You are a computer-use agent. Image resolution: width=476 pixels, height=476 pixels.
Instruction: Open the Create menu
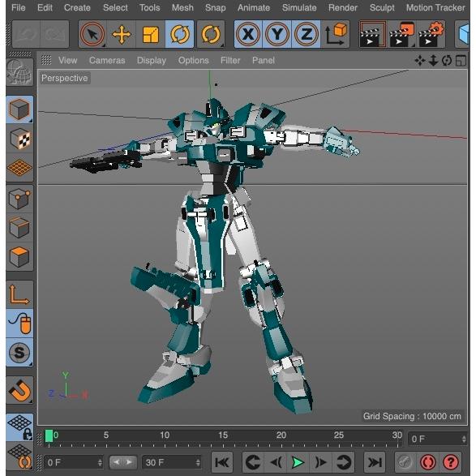(77, 7)
